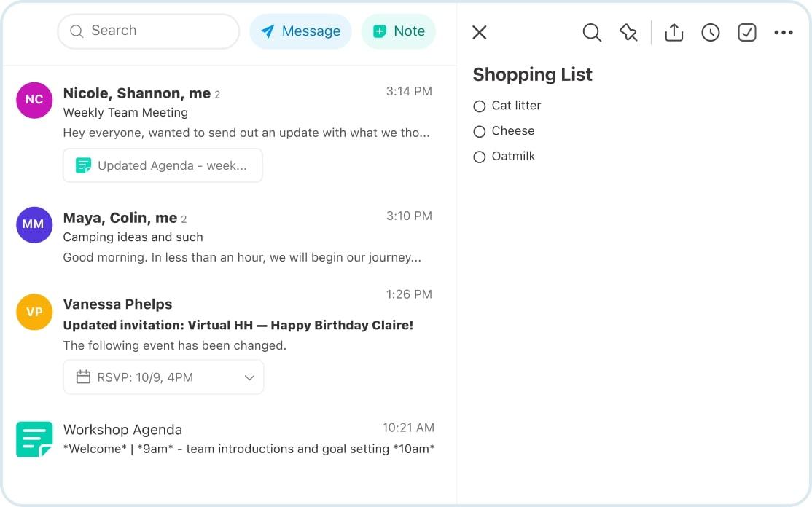Search within the Shopping List note
The image size is (812, 507).
tap(592, 32)
